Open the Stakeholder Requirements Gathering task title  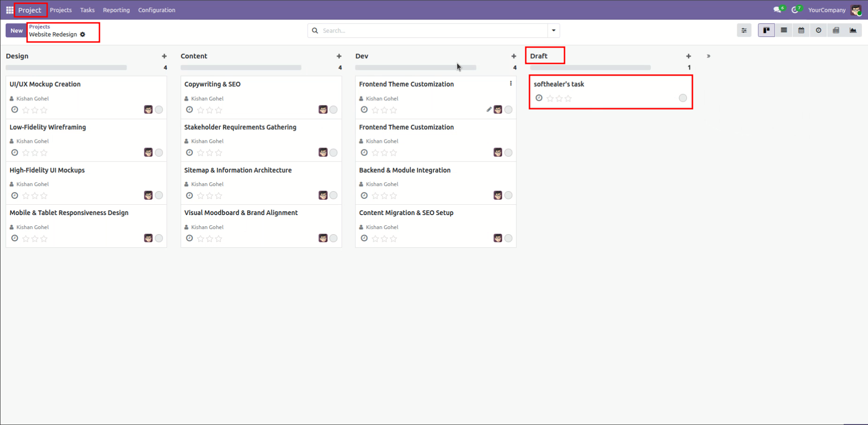click(x=240, y=127)
